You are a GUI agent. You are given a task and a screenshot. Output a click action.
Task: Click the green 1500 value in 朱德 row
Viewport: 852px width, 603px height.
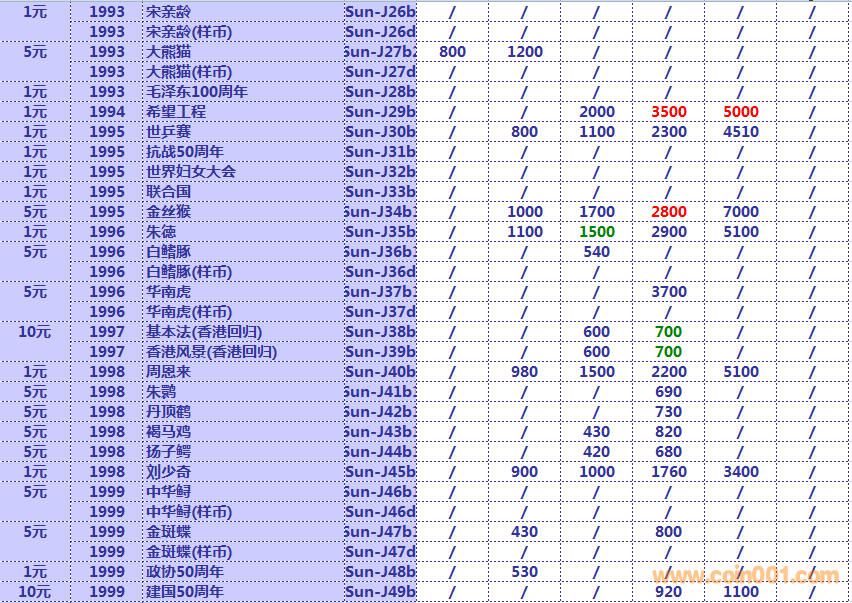[x=596, y=232]
